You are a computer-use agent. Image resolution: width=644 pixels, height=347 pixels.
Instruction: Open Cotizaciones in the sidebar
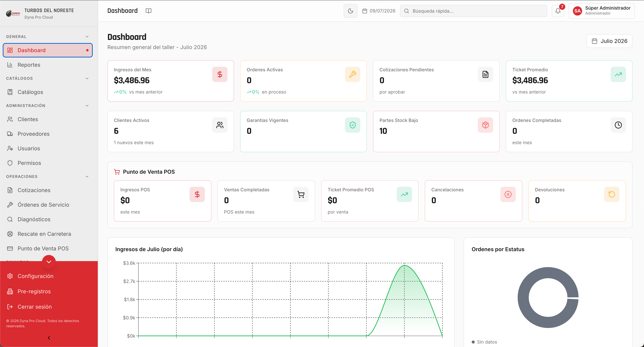click(x=48, y=190)
